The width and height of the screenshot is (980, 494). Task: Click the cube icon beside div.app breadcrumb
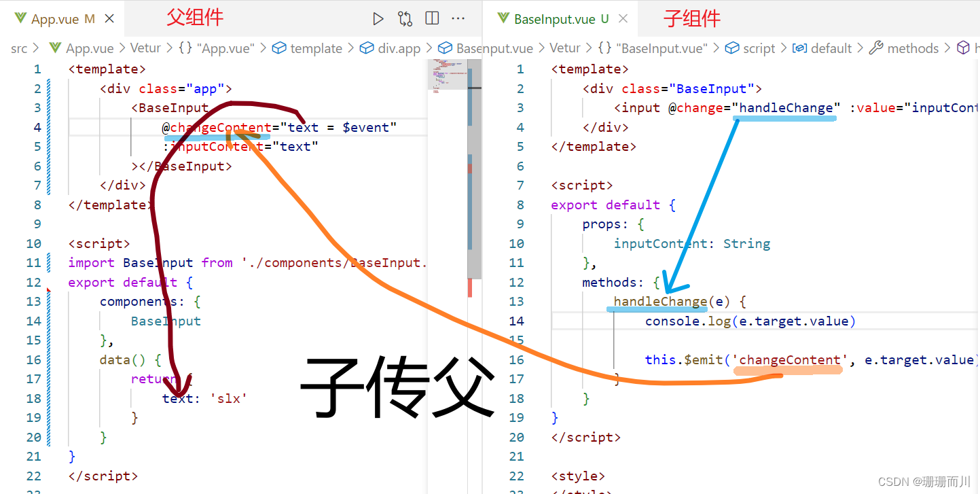pyautogui.click(x=367, y=48)
